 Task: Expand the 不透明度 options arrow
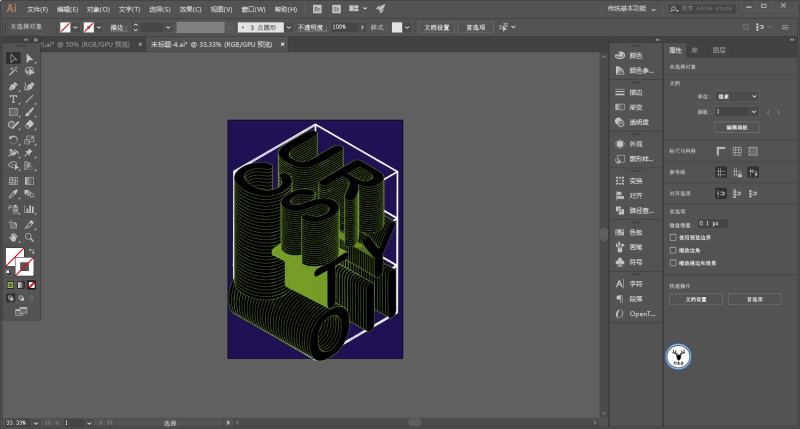pyautogui.click(x=362, y=28)
